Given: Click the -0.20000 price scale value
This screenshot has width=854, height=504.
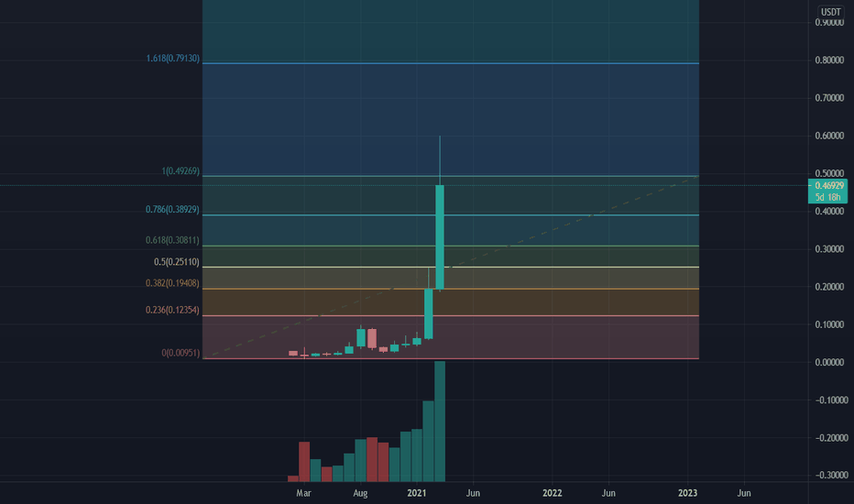Looking at the screenshot, I should click(831, 437).
